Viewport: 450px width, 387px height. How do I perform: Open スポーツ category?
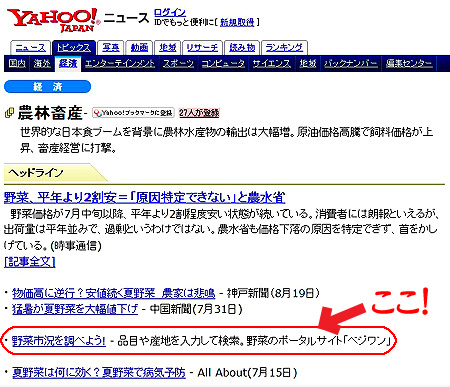[x=178, y=63]
